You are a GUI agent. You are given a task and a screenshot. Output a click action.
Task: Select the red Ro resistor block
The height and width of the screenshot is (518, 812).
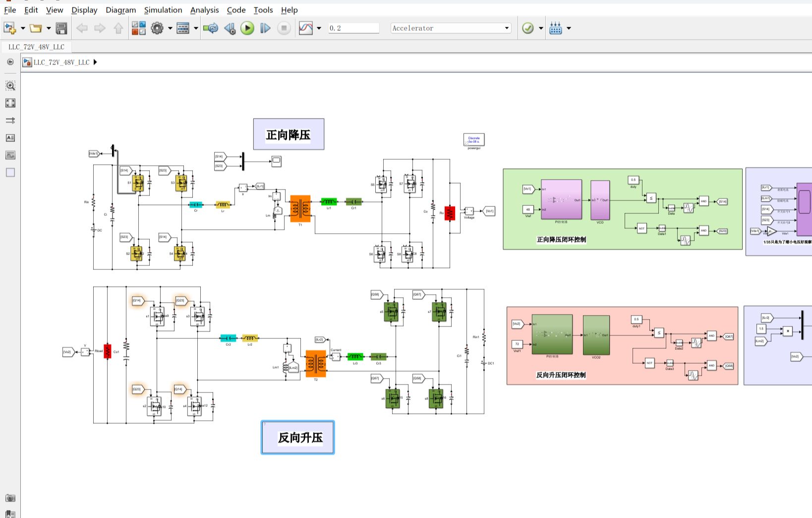pos(450,213)
